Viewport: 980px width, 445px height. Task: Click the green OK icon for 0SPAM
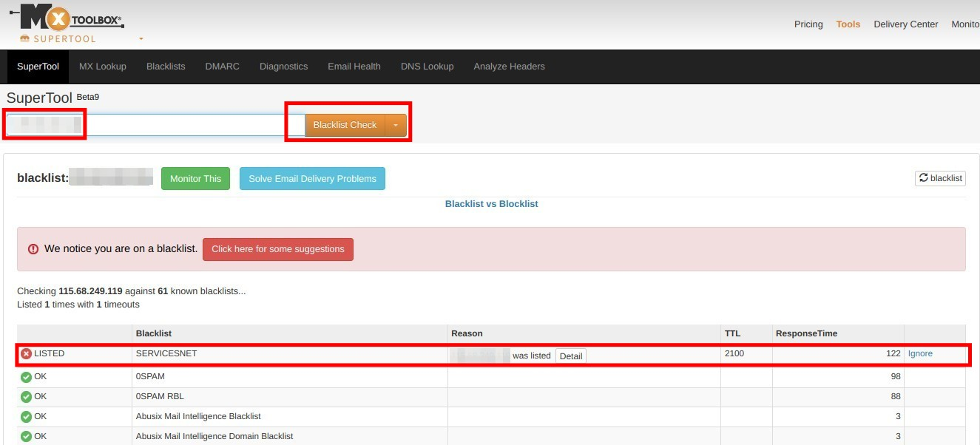26,377
